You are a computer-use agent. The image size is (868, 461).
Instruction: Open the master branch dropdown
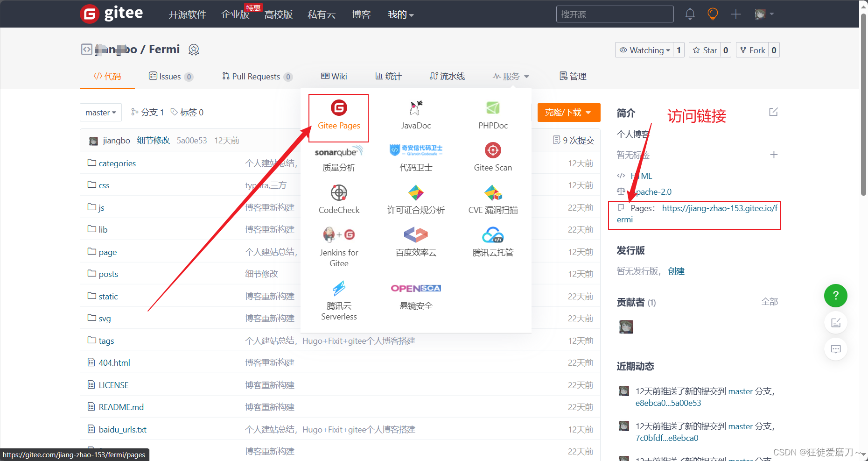pyautogui.click(x=101, y=113)
